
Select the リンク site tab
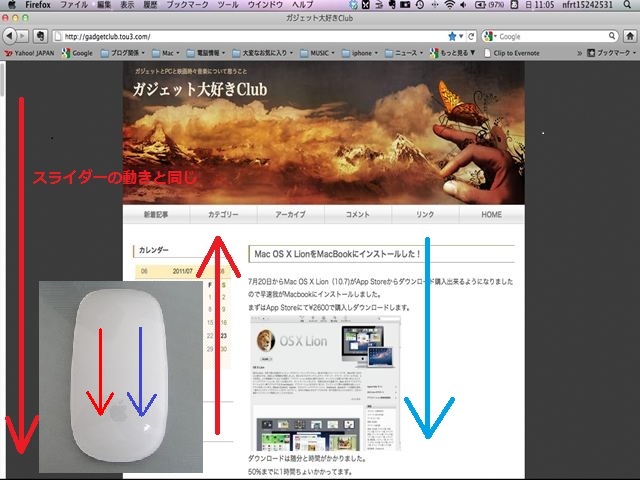tap(425, 214)
